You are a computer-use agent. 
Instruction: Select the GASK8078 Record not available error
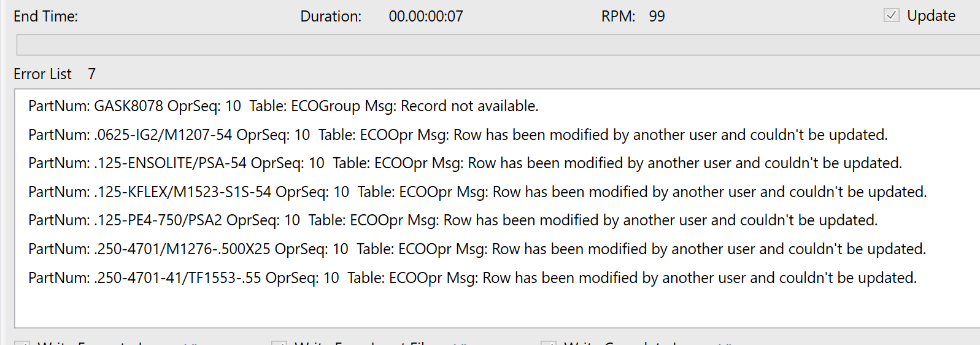[284, 106]
